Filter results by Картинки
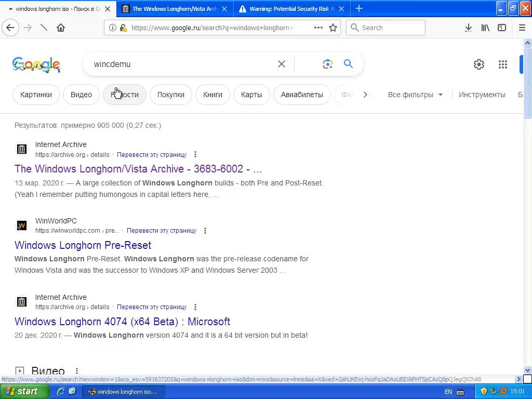 click(36, 95)
